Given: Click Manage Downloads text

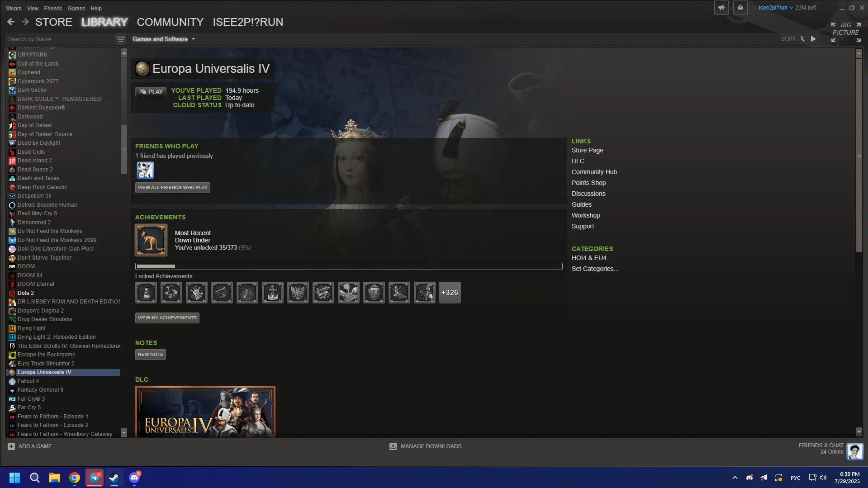Looking at the screenshot, I should point(431,446).
